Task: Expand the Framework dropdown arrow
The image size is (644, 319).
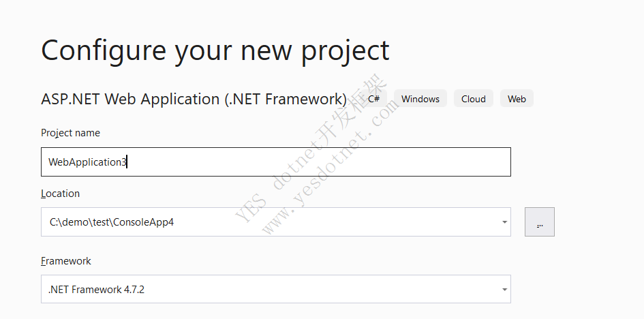Action: click(504, 290)
